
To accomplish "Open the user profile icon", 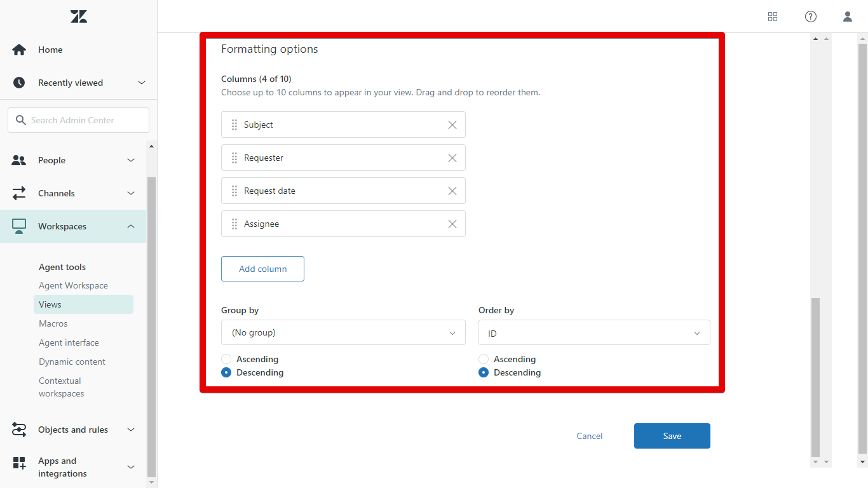I will 848,17.
